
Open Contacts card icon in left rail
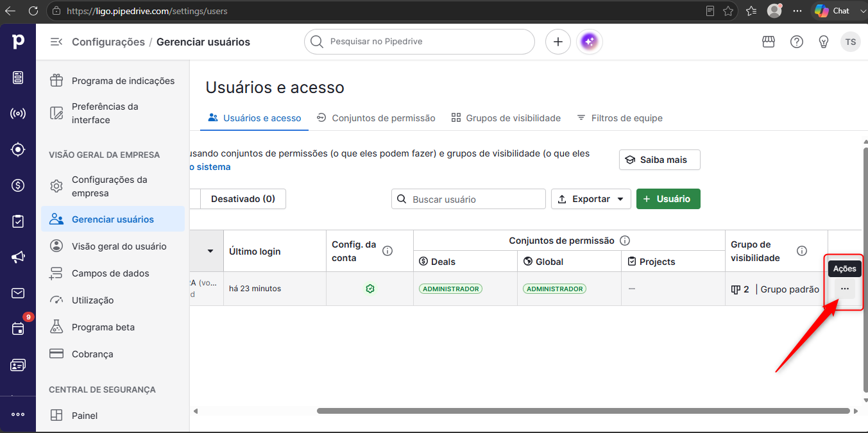point(18,365)
